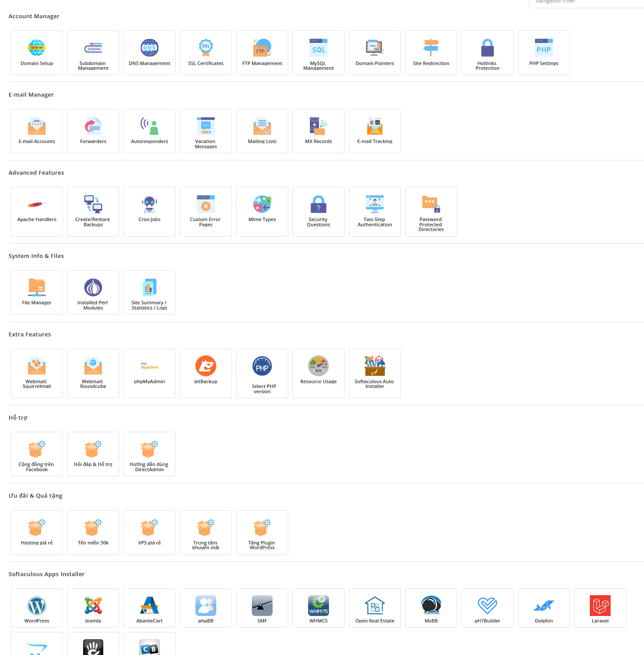Open Mime Types
The width and height of the screenshot is (644, 655).
tap(262, 212)
